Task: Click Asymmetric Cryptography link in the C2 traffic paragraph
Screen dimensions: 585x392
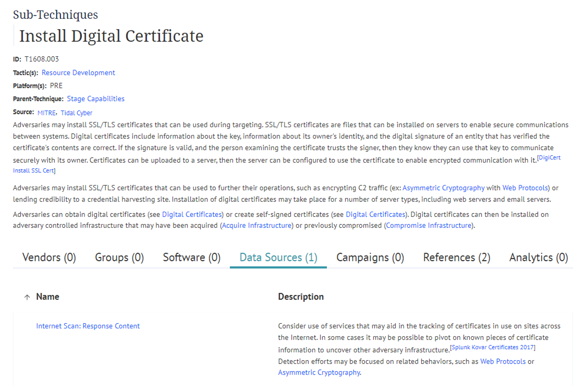Action: coord(443,188)
